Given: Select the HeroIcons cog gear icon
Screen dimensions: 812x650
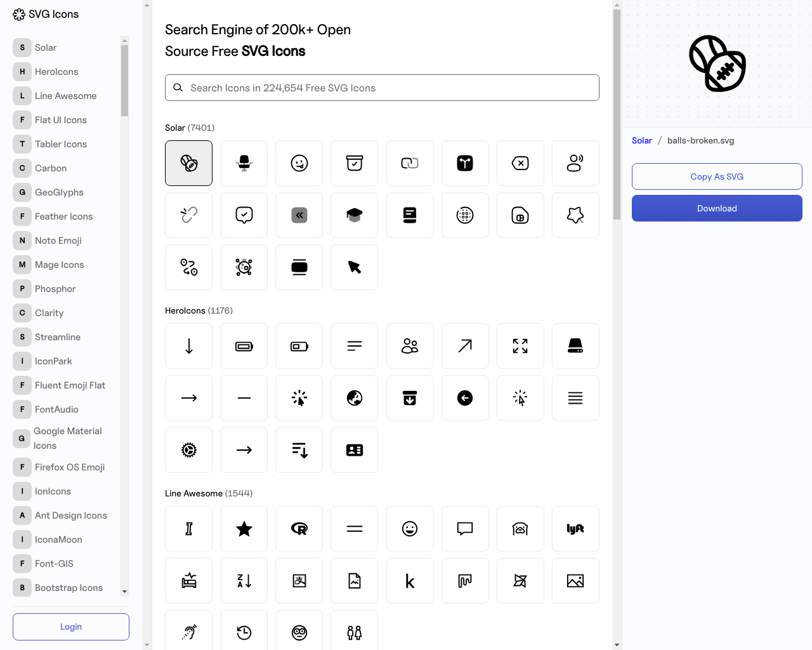Looking at the screenshot, I should pos(188,450).
